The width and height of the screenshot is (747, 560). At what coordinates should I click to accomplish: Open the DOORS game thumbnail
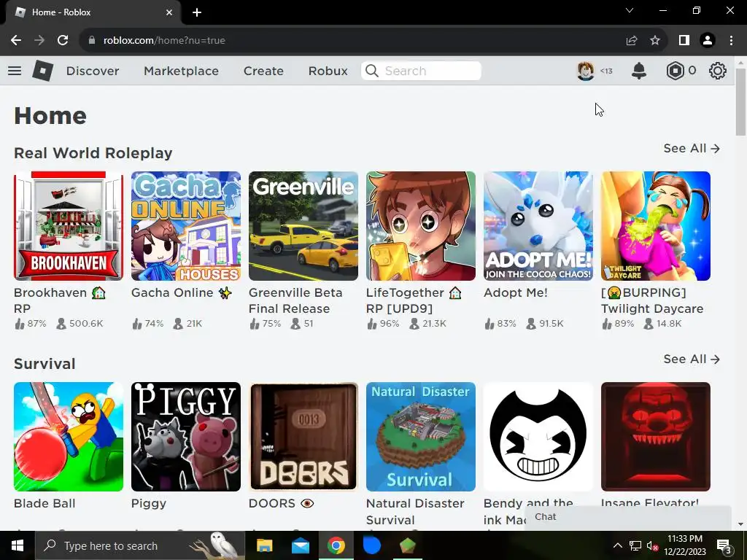coord(303,437)
